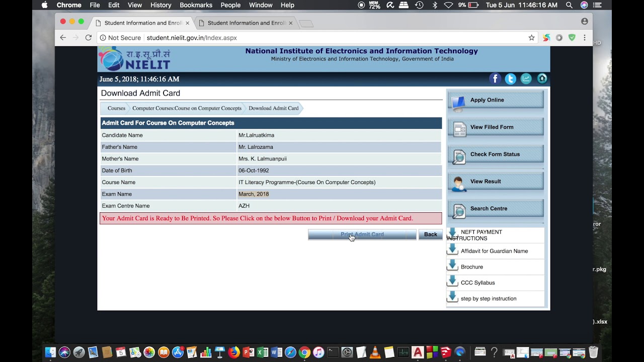The width and height of the screenshot is (644, 362).
Task: Click the Time Machine icon in menu bar
Action: pos(419,5)
